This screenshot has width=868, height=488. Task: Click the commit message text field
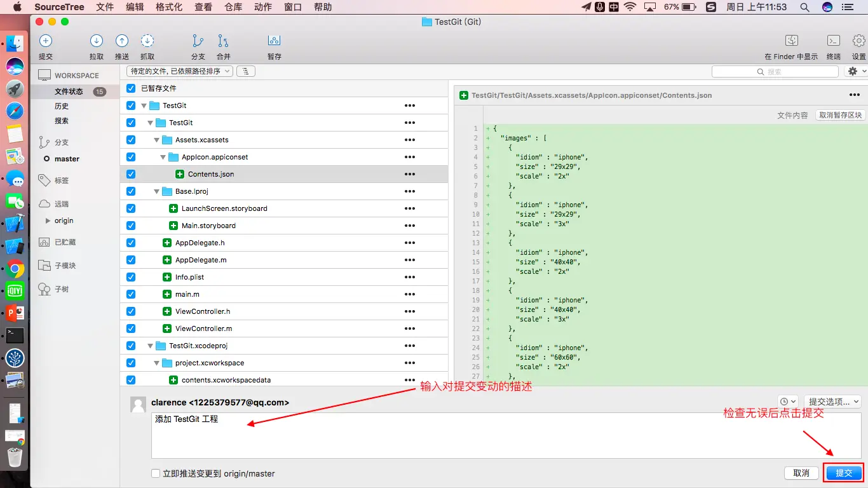[506, 435]
